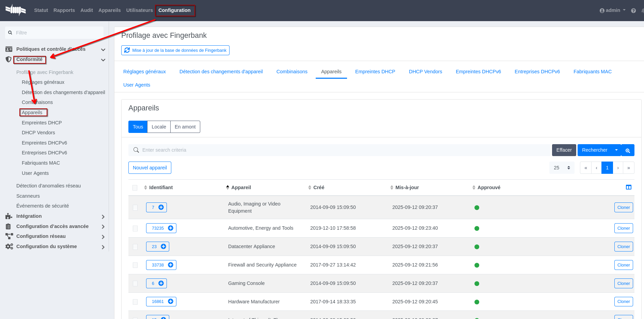Open the admin user dropdown menu
644x319 pixels.
pyautogui.click(x=613, y=10)
